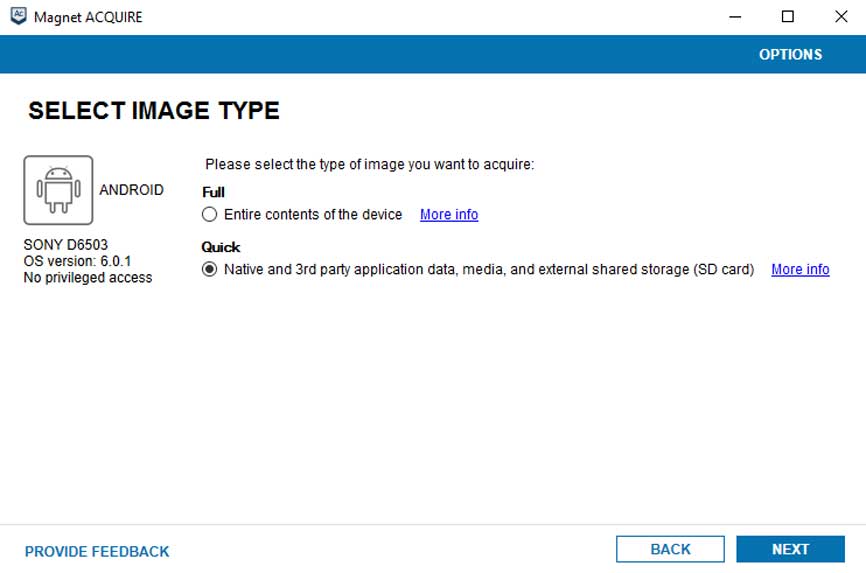Open More info link for Full image

(x=449, y=215)
